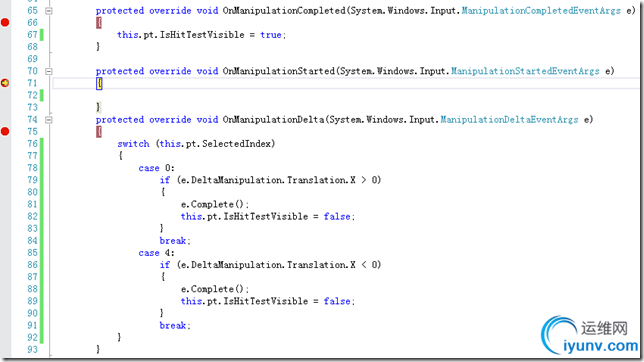Click ManipulationStartedEventArgs type name
Image resolution: width=644 pixels, height=362 pixels.
click(525, 71)
